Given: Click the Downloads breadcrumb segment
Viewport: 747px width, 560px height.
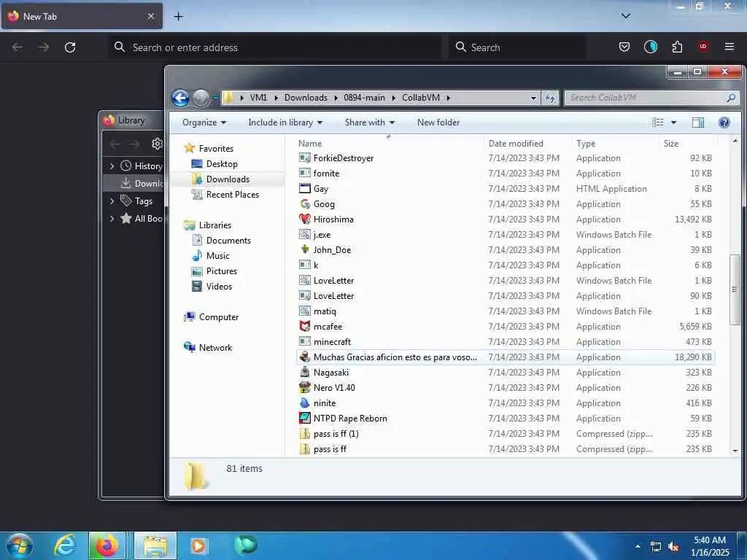Looking at the screenshot, I should point(306,98).
